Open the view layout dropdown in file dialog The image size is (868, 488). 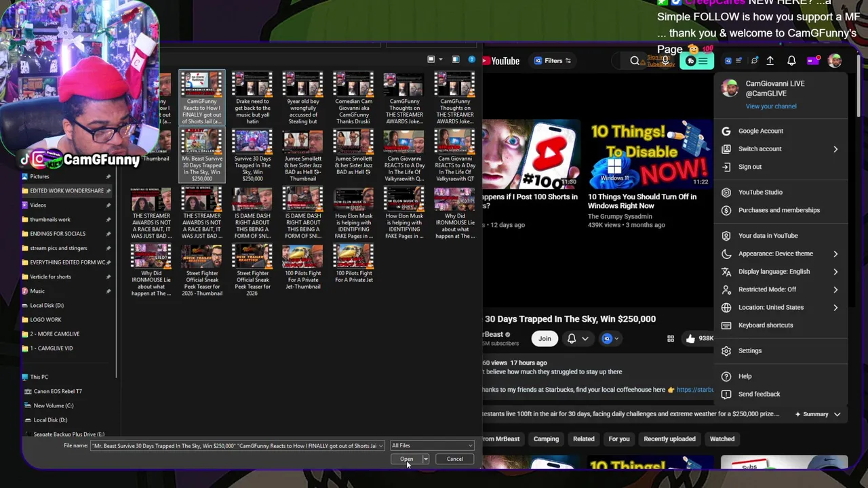pos(441,60)
